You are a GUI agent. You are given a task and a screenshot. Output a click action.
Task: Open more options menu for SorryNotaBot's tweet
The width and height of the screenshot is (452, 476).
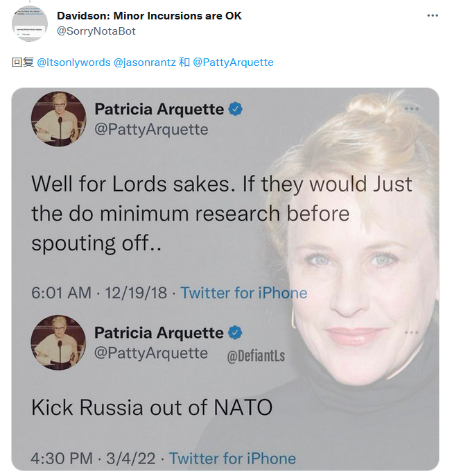pyautogui.click(x=433, y=15)
